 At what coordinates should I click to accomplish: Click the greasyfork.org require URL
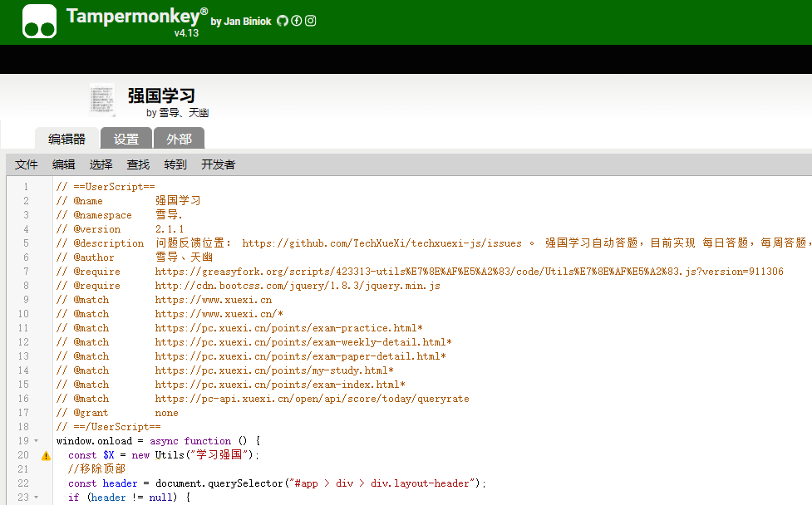click(470, 272)
